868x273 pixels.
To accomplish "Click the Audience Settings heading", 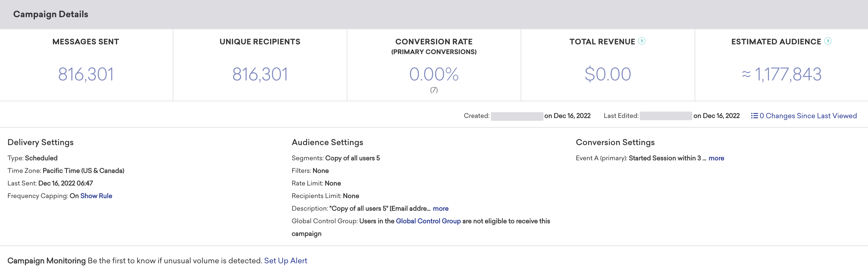I will click(x=327, y=142).
